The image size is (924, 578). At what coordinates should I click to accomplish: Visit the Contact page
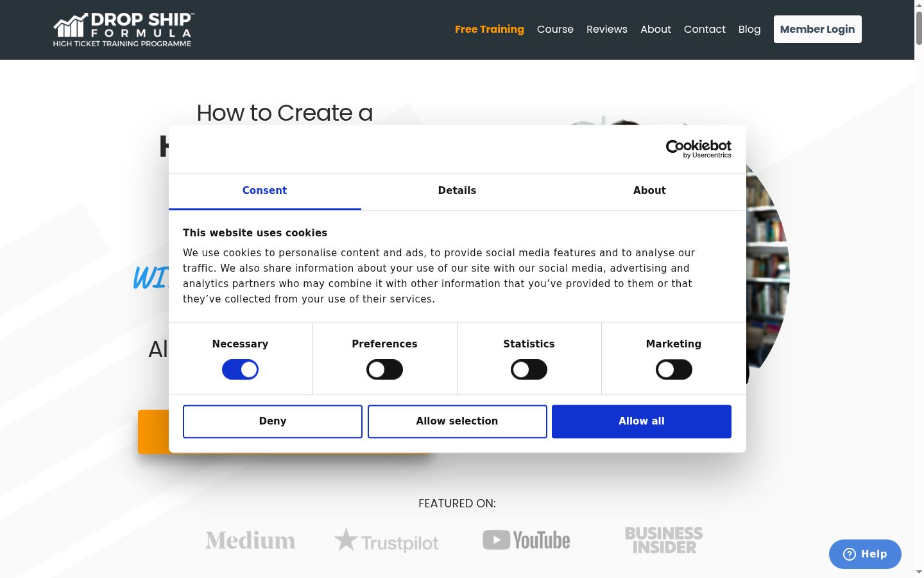pos(705,30)
